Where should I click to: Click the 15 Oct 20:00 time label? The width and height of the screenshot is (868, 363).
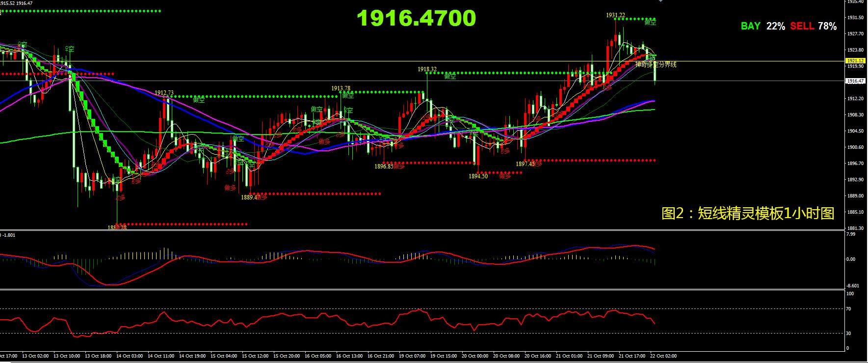coord(287,356)
